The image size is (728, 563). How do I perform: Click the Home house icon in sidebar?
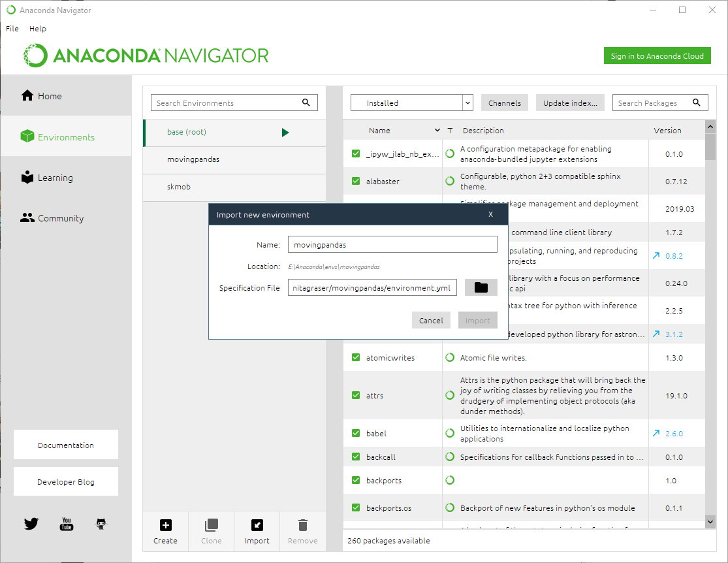[x=27, y=95]
